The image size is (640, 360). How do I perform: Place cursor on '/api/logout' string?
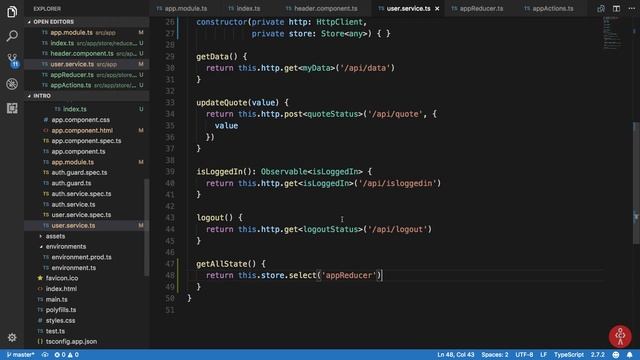click(x=398, y=229)
